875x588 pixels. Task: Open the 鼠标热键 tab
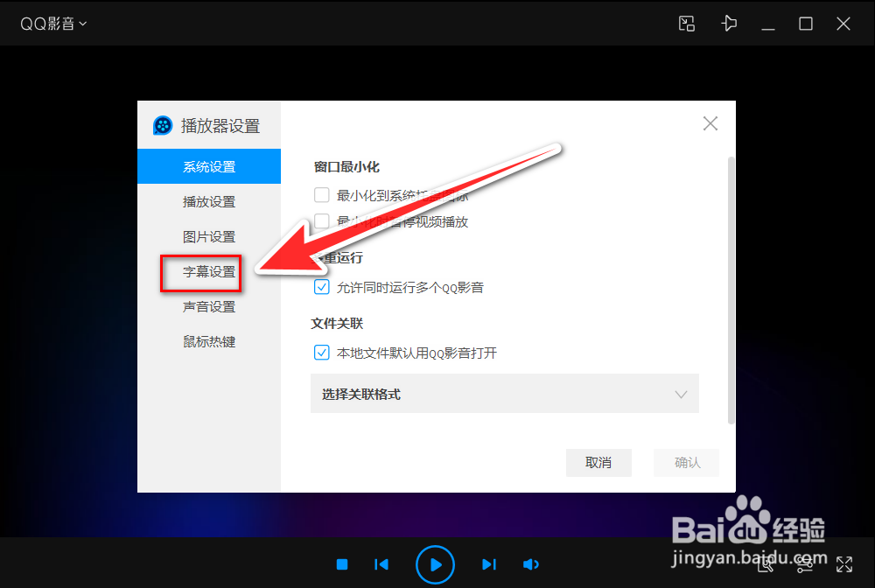[209, 341]
